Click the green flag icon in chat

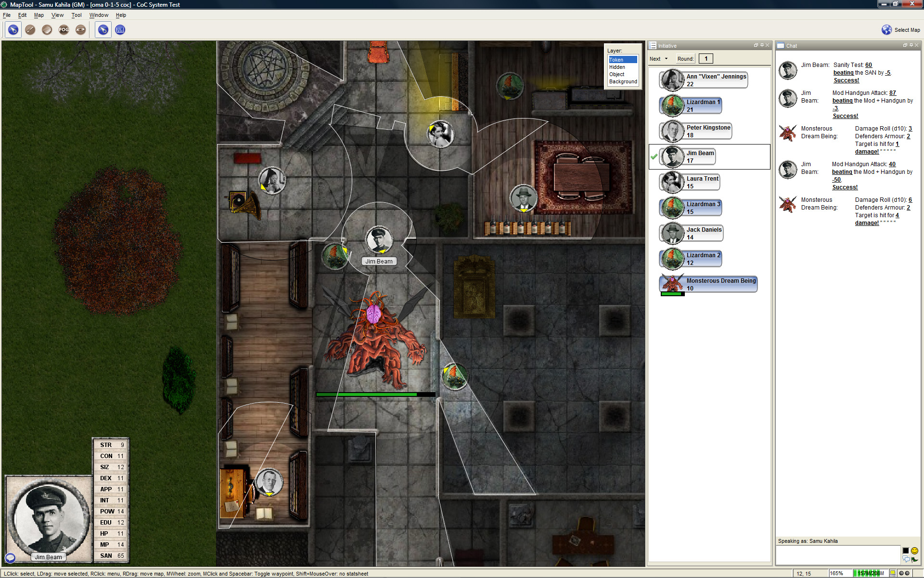(x=914, y=559)
